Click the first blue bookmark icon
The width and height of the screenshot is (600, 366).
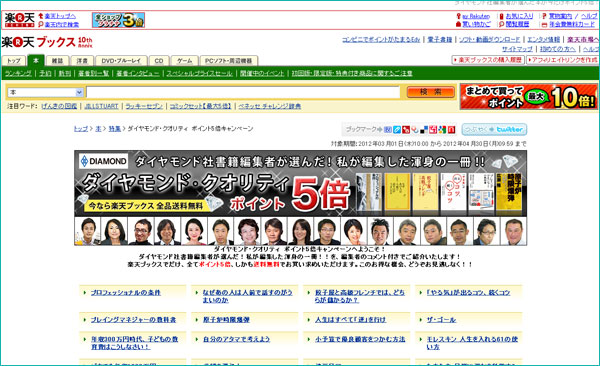tap(388, 130)
